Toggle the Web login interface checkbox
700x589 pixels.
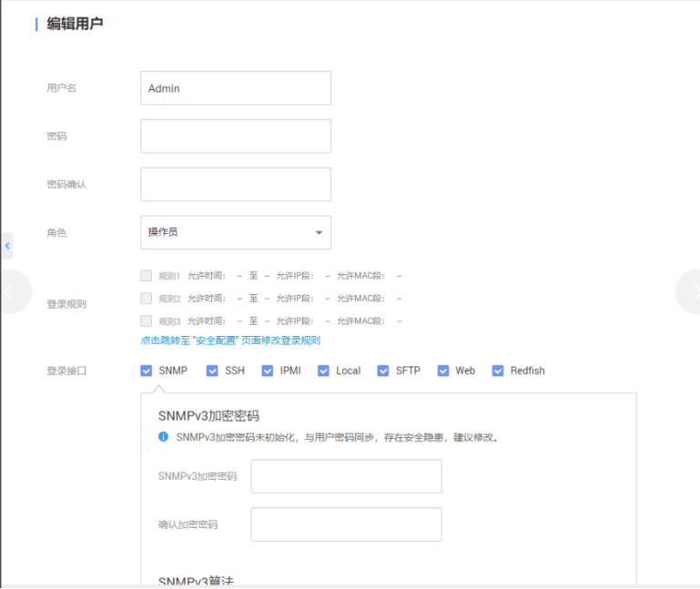[443, 371]
